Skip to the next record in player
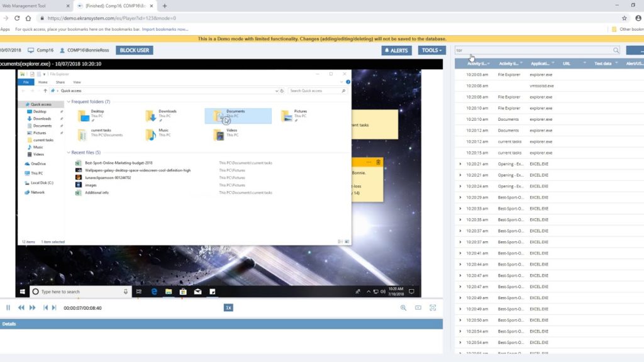The height and width of the screenshot is (362, 644). pyautogui.click(x=54, y=308)
